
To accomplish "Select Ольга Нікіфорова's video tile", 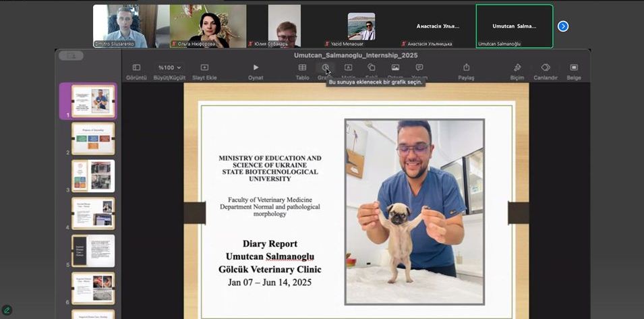I will 208,26.
